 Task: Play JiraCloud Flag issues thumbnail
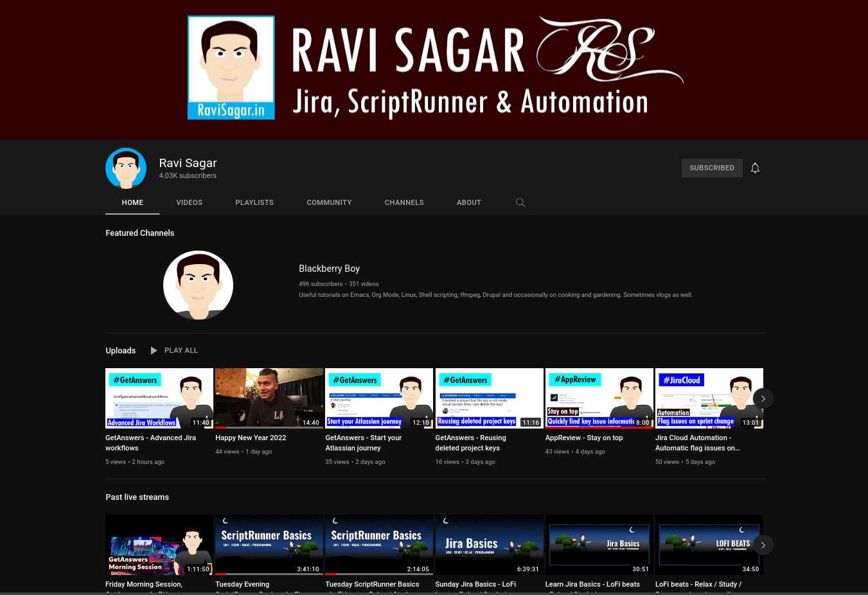click(709, 398)
